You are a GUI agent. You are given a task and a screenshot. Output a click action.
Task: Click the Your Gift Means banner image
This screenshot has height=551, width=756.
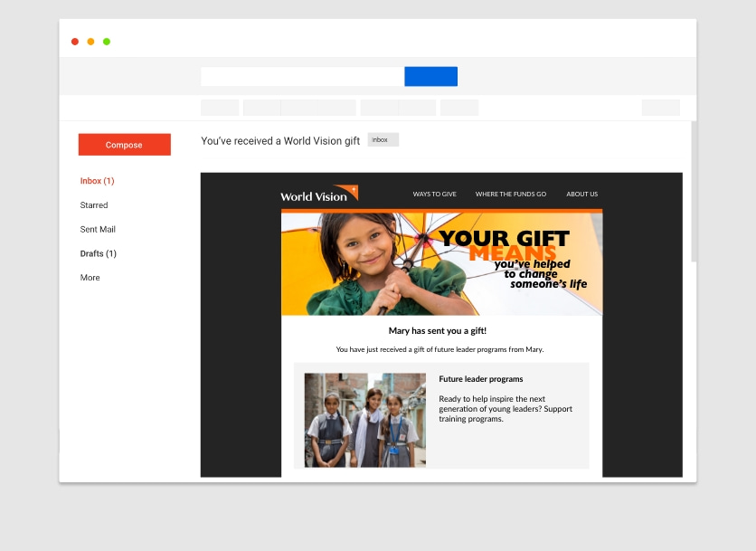[441, 264]
